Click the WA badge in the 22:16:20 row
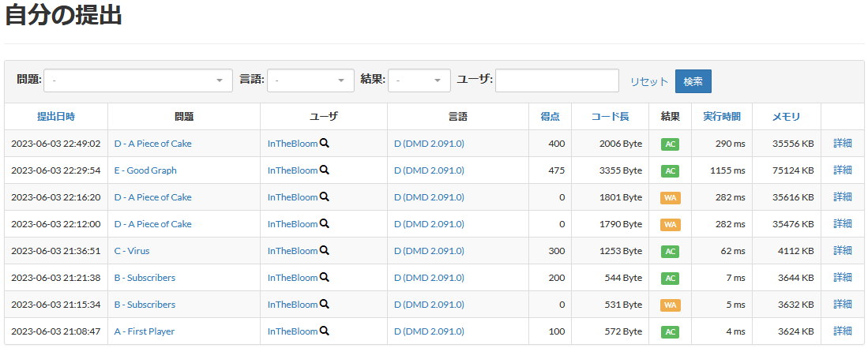 (x=670, y=197)
